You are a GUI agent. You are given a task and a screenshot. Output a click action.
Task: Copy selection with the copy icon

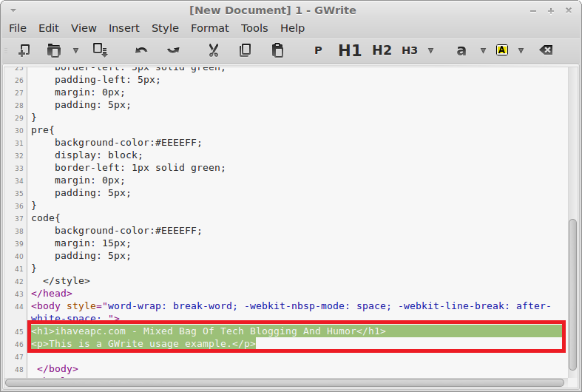pyautogui.click(x=246, y=50)
